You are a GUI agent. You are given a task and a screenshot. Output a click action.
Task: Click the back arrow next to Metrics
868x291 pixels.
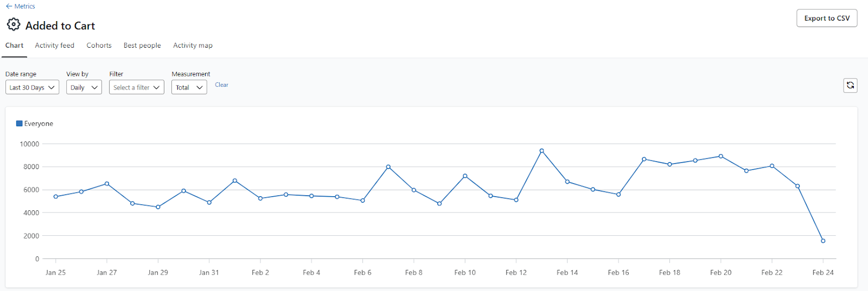9,7
